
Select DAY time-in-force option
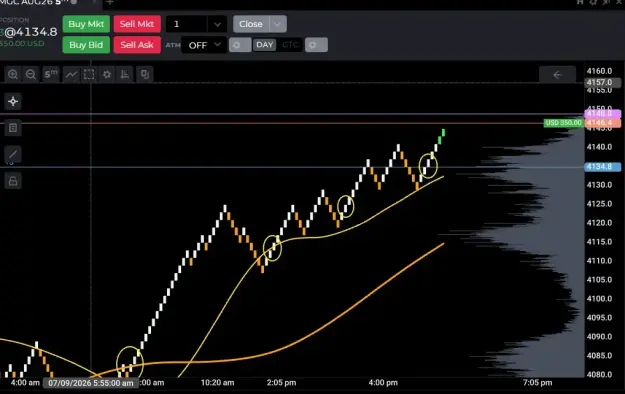[265, 45]
